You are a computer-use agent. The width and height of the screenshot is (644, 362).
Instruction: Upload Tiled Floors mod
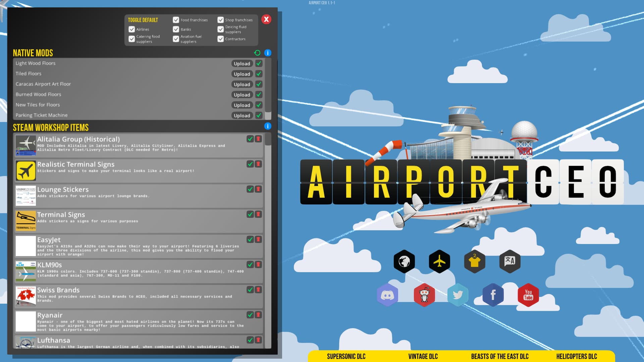click(x=242, y=74)
